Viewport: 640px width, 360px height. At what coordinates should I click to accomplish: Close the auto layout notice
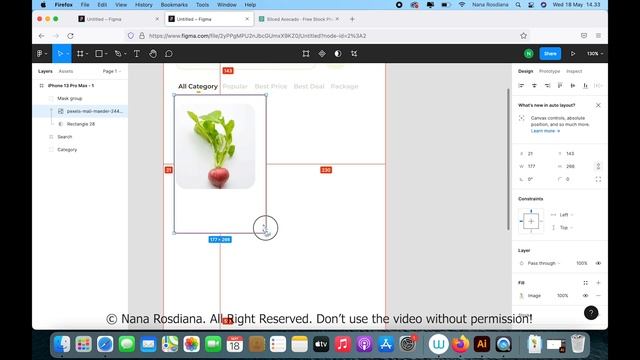tap(598, 105)
